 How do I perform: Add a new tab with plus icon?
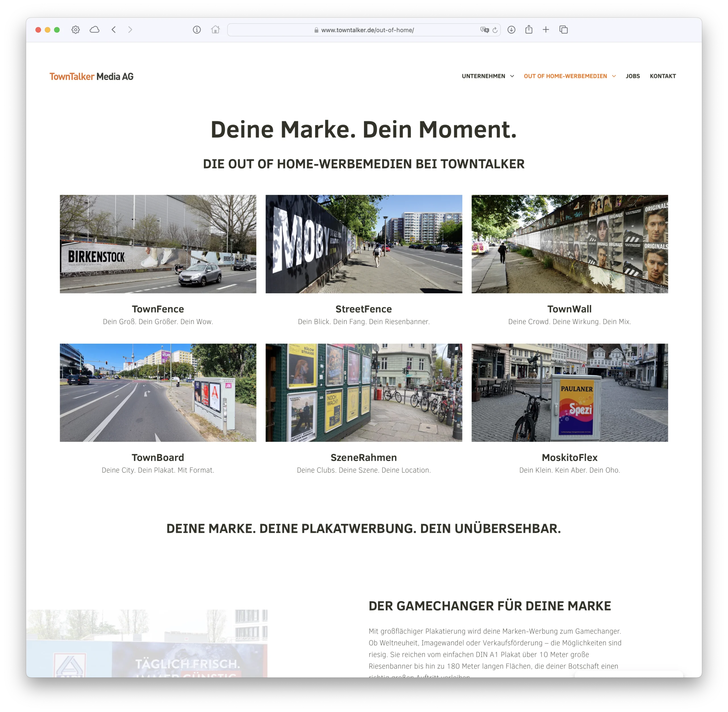[x=546, y=30]
